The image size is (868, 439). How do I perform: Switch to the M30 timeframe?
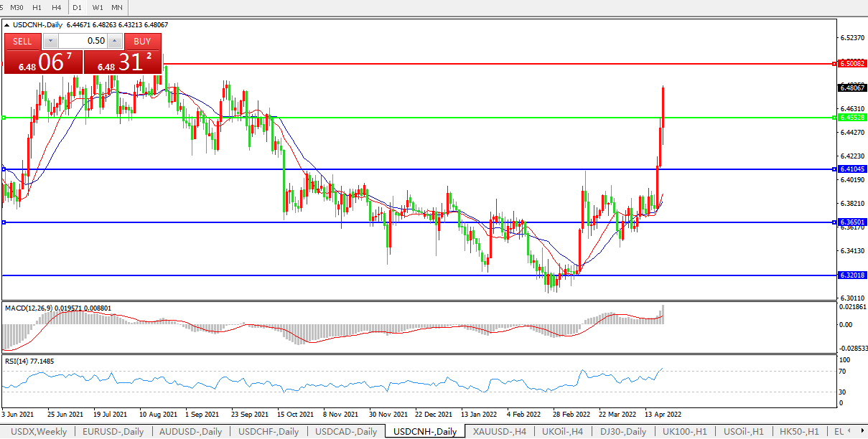click(17, 7)
